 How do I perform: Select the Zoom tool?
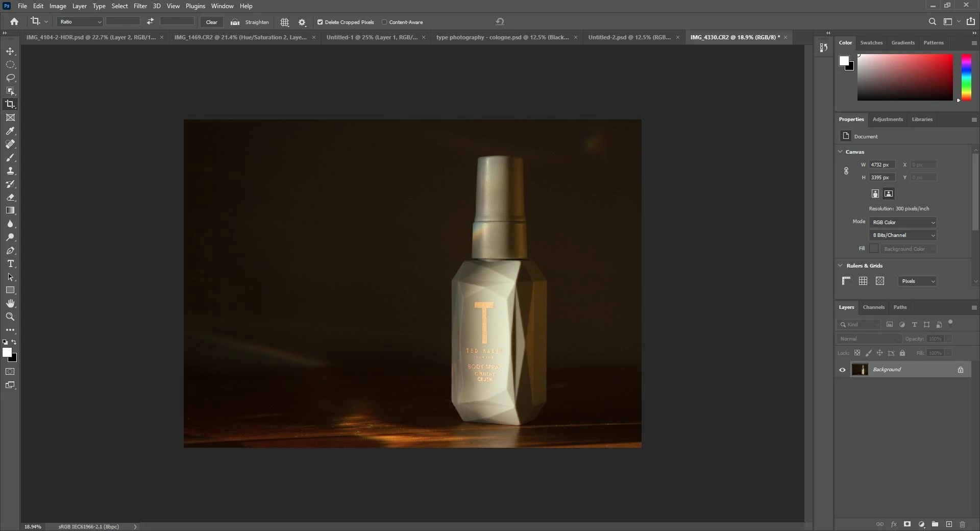coord(10,317)
